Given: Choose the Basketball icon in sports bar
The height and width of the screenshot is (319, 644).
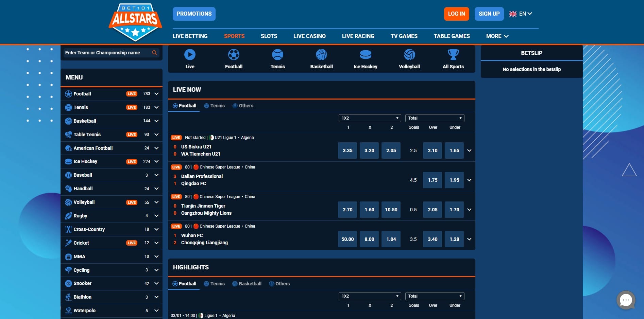Looking at the screenshot, I should [x=321, y=55].
